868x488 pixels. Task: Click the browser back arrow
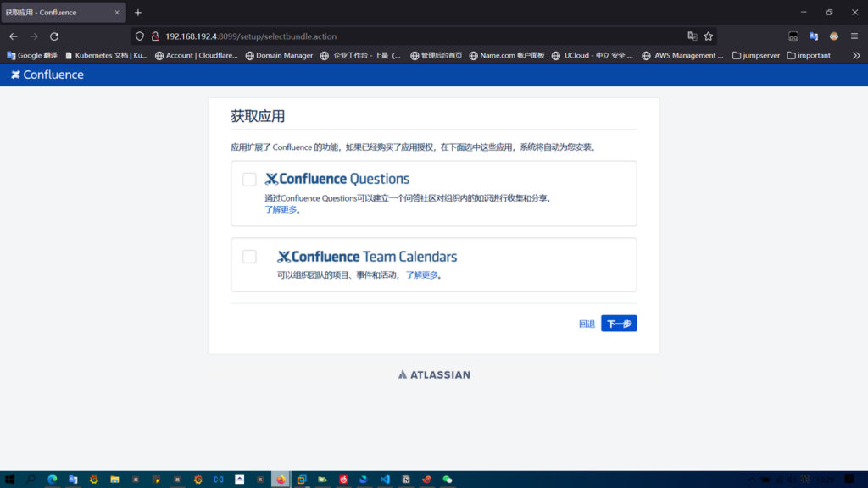[x=14, y=36]
